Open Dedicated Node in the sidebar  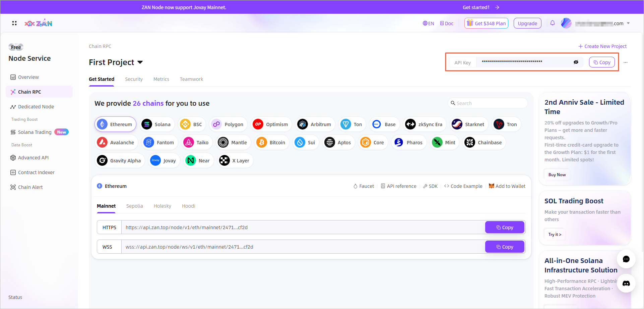(x=39, y=107)
